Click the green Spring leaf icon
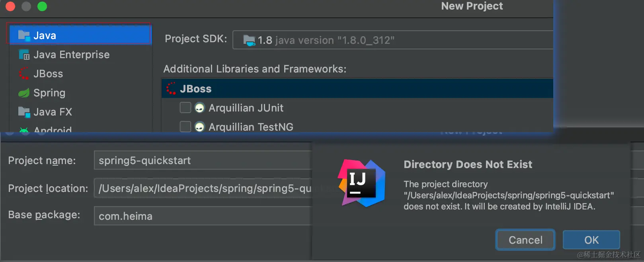The height and width of the screenshot is (262, 644). pos(24,93)
